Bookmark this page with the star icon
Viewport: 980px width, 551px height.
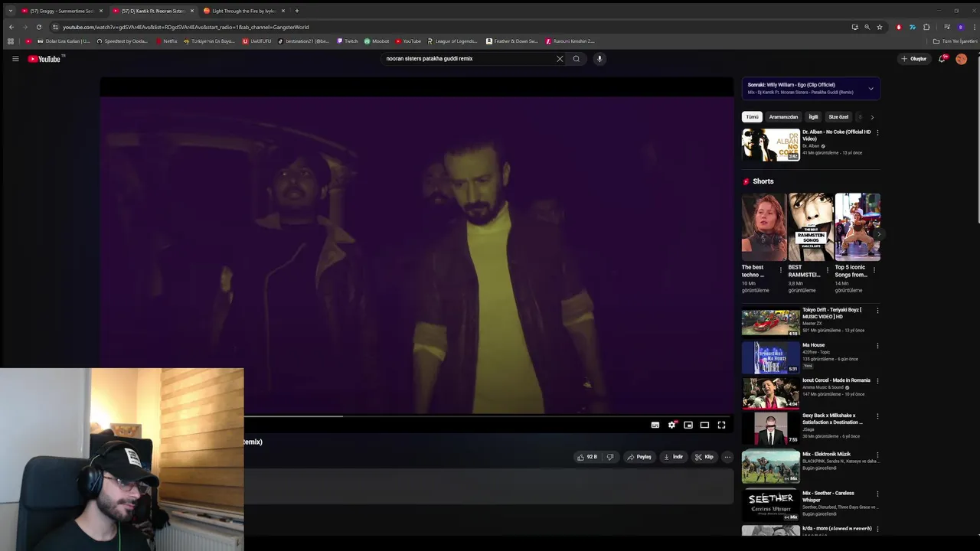[880, 27]
